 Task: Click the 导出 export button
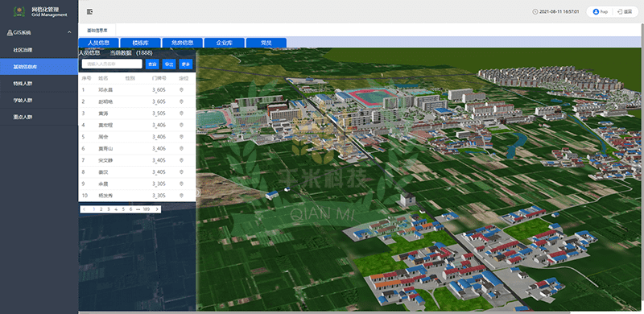click(169, 64)
